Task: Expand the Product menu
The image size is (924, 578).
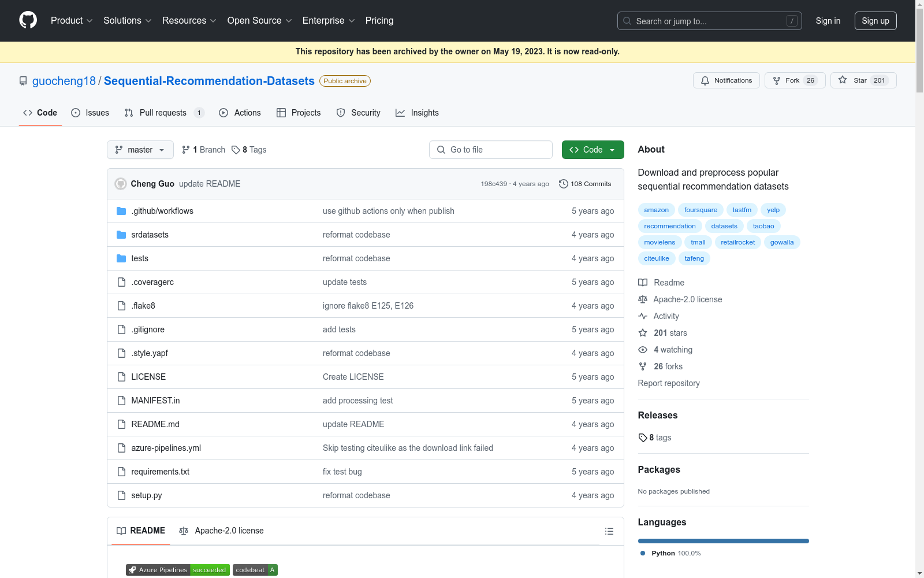Action: pos(72,20)
